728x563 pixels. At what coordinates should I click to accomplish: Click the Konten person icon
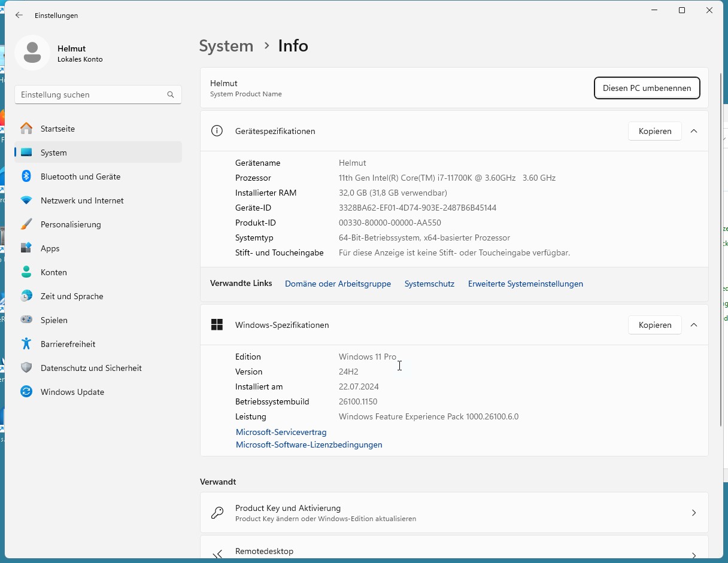click(x=26, y=272)
